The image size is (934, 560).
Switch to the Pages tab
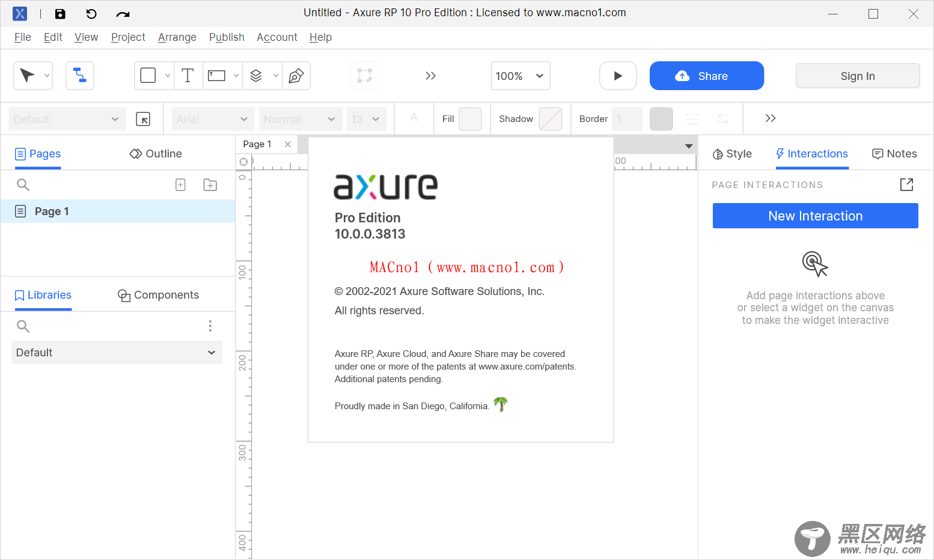click(38, 154)
